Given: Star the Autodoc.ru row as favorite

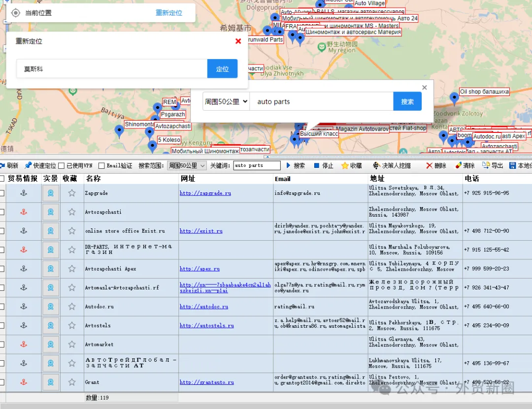Looking at the screenshot, I should coord(71,307).
